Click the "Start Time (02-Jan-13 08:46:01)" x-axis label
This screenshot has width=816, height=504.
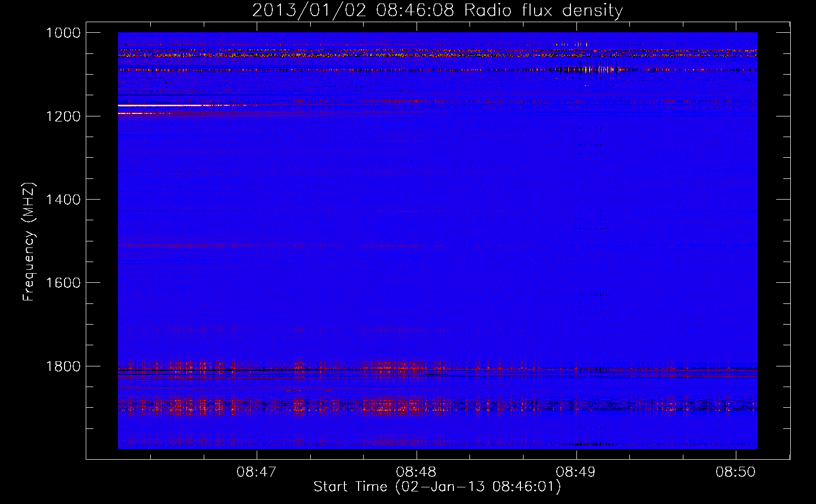click(437, 487)
